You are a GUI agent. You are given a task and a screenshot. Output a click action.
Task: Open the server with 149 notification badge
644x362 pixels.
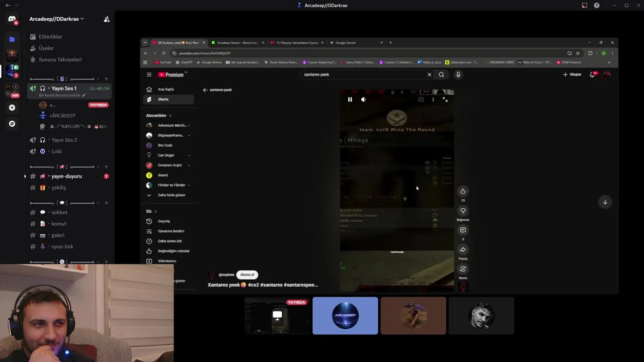point(12,90)
